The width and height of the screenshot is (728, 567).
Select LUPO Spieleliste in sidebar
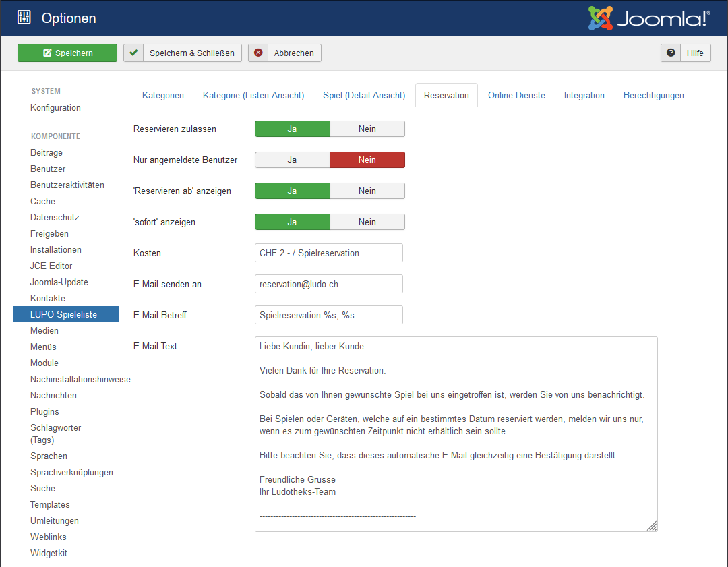pos(66,314)
